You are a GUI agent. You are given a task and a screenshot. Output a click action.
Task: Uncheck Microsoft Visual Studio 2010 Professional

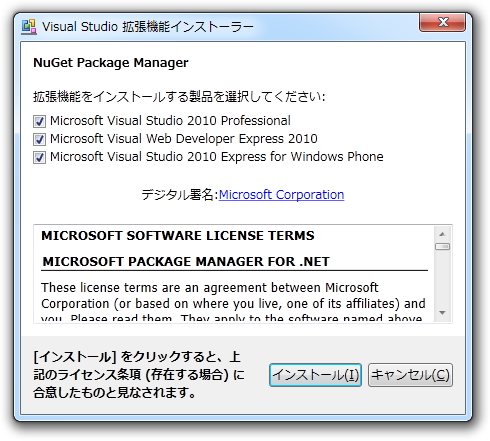coord(39,121)
